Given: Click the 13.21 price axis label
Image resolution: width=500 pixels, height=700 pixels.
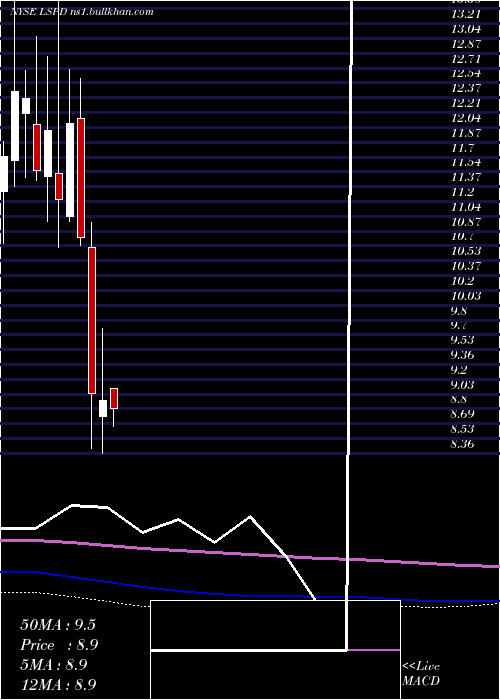Looking at the screenshot, I should pos(466,14).
